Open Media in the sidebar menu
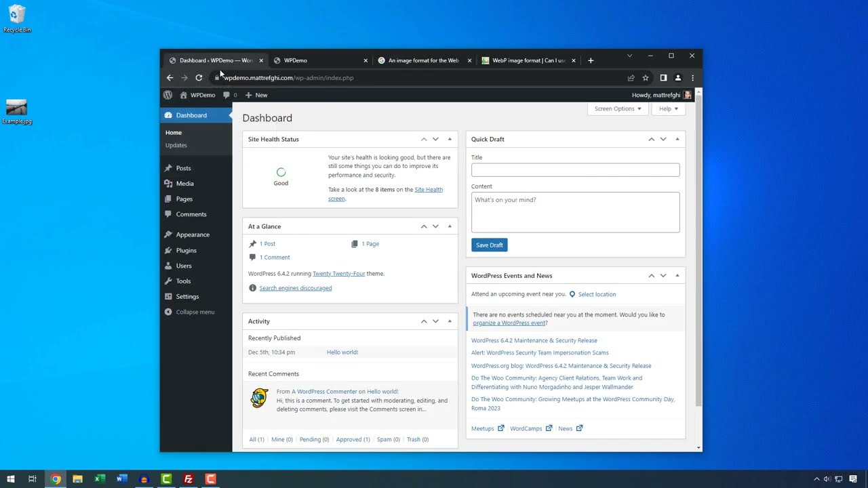 (x=184, y=184)
